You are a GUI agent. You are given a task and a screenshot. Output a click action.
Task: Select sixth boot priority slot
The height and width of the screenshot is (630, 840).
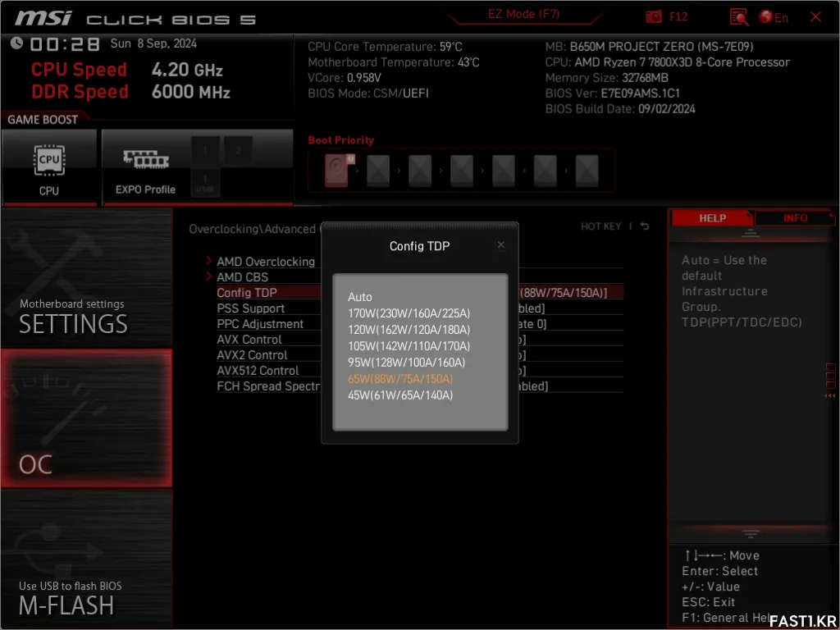point(546,171)
